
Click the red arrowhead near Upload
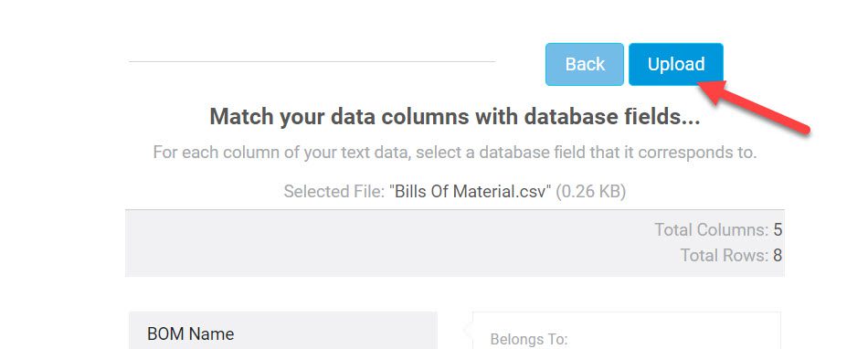coord(712,91)
